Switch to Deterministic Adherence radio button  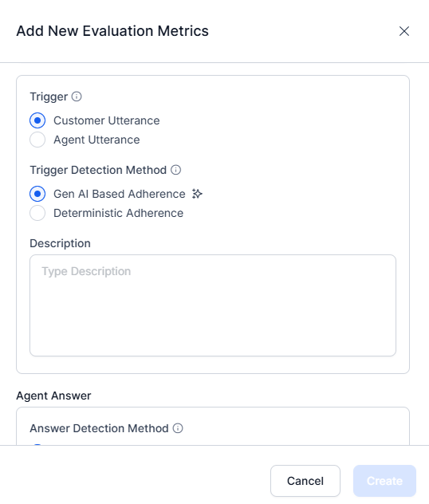coord(37,213)
